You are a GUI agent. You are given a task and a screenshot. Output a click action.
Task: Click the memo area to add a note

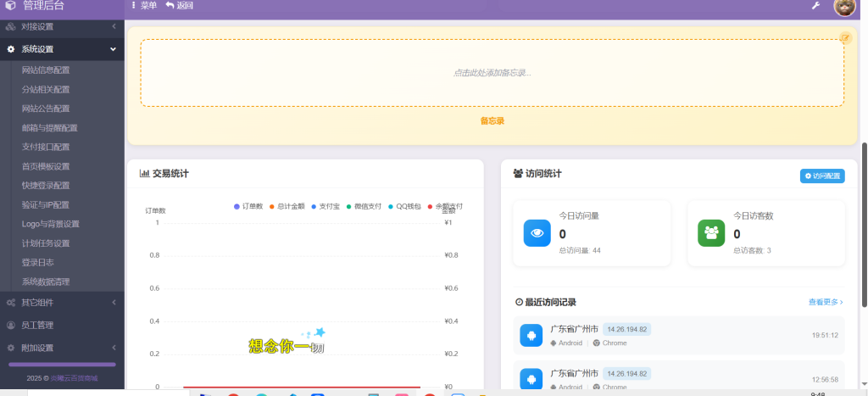point(492,73)
